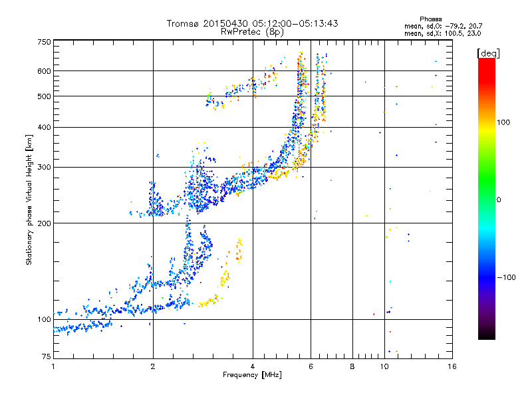Click the colorbar tick label '100'

pos(503,122)
